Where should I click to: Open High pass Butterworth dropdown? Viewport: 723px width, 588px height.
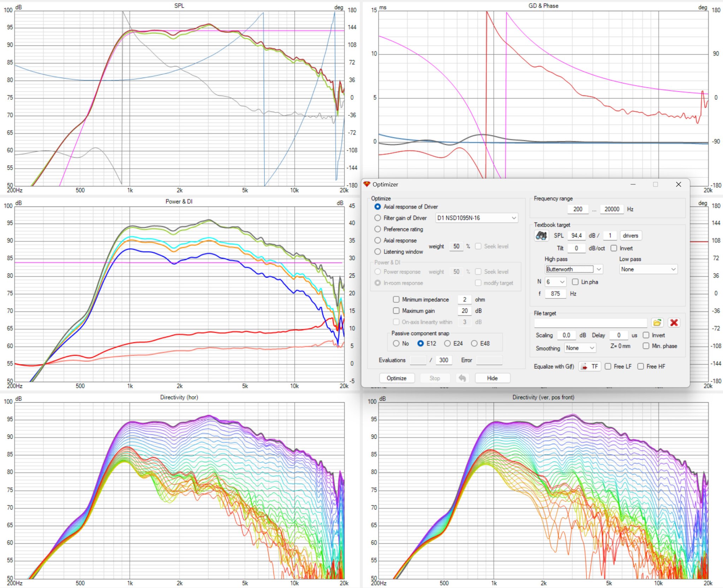[x=574, y=269]
